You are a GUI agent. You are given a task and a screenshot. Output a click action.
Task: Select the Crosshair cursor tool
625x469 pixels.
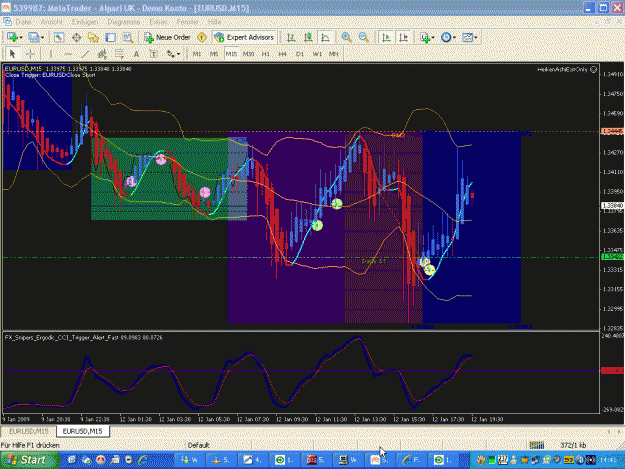point(30,54)
